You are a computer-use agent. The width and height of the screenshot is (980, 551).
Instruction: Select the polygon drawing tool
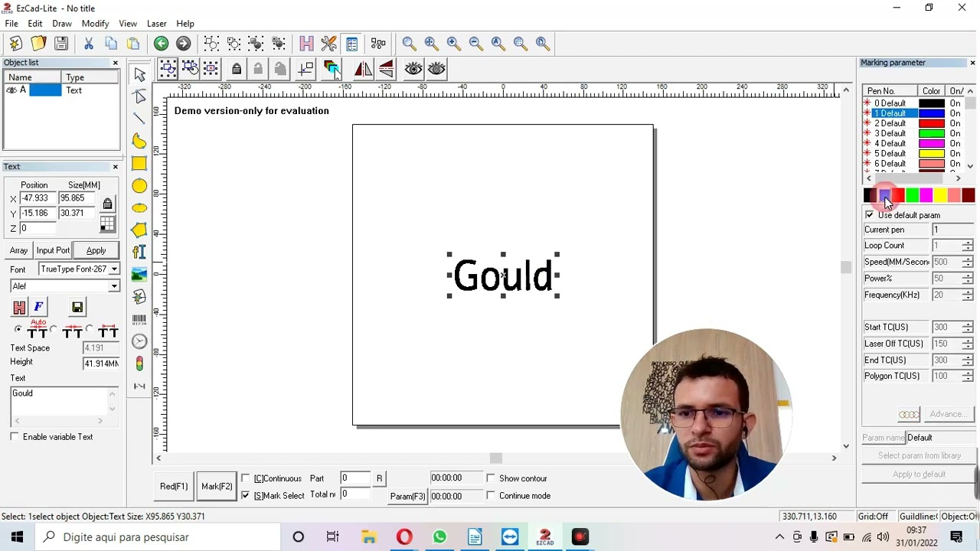click(139, 230)
